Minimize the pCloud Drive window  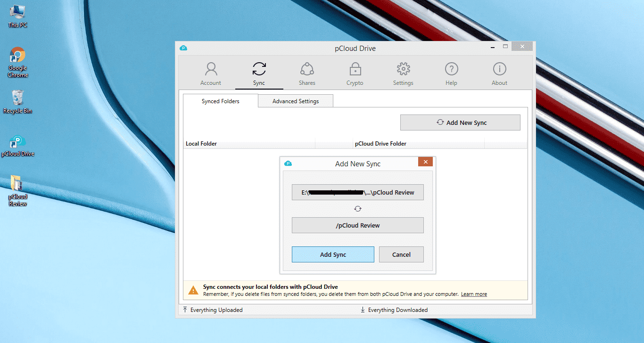click(x=492, y=47)
